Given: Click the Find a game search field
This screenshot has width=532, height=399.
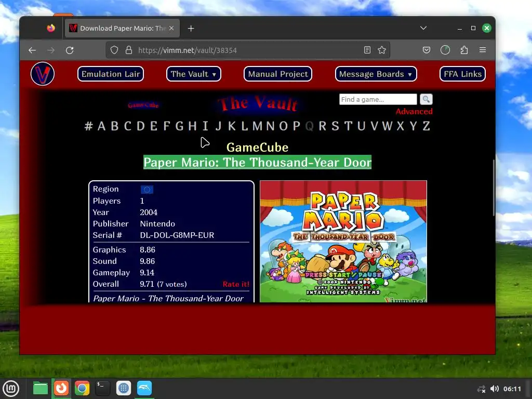Looking at the screenshot, I should pos(378,99).
